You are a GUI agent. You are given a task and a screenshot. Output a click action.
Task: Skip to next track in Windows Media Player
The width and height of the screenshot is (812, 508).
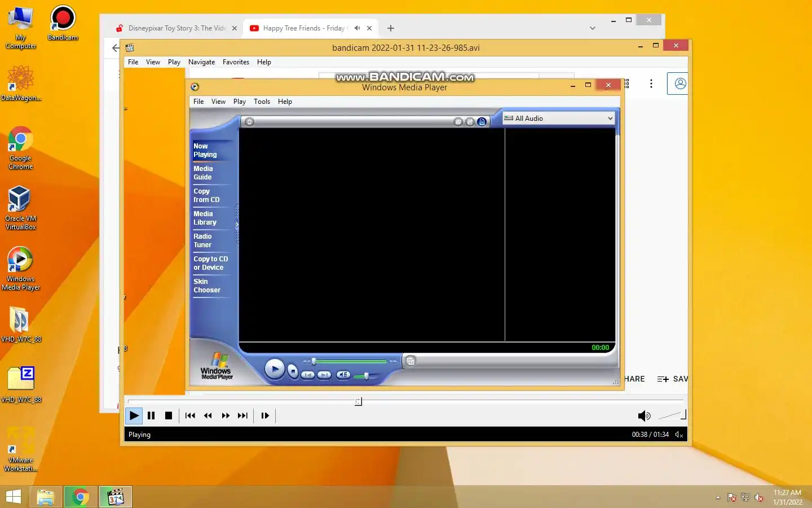click(324, 375)
